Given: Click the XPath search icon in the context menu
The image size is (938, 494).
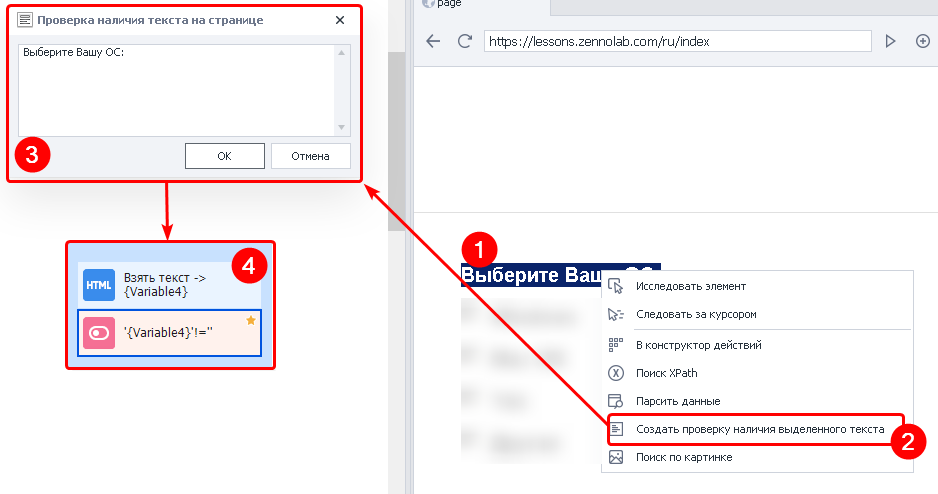Looking at the screenshot, I should [x=616, y=373].
